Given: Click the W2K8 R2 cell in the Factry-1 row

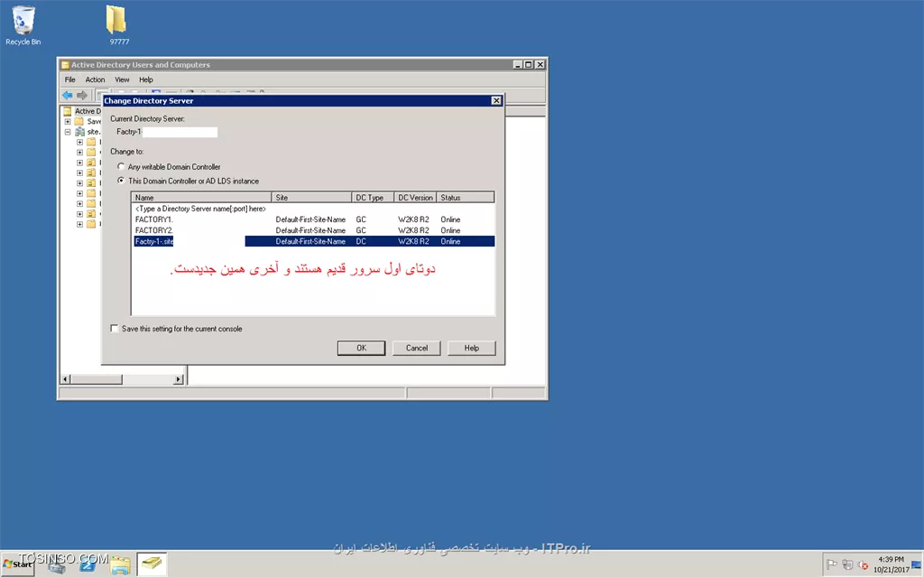Looking at the screenshot, I should point(413,241).
